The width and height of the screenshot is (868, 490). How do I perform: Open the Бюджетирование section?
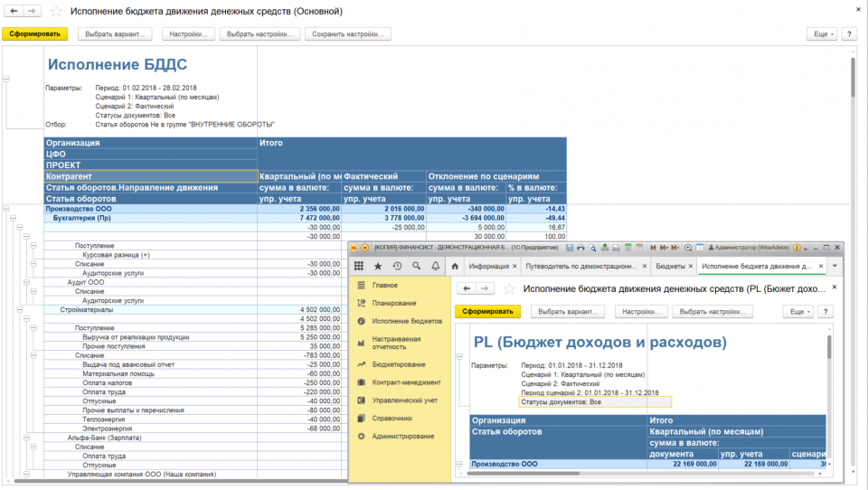coord(397,363)
